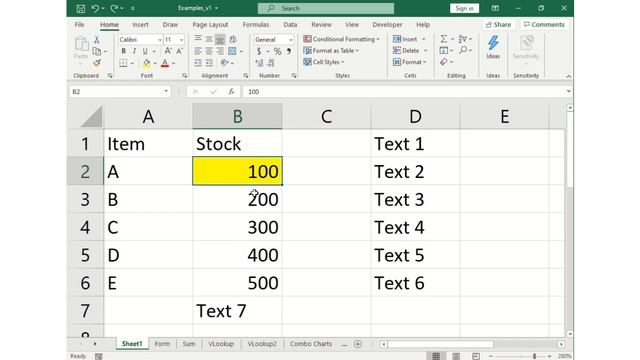
Task: Apply the red Font Color
Action: point(165,63)
